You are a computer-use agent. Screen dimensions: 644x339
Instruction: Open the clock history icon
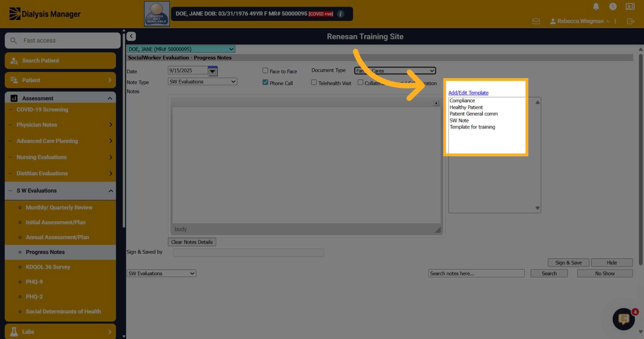(x=613, y=6)
